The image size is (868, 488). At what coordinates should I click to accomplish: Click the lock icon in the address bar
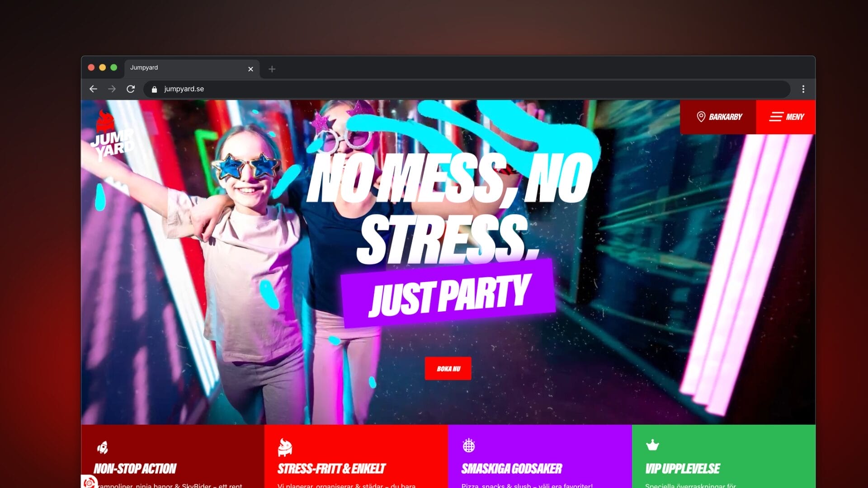click(x=154, y=89)
